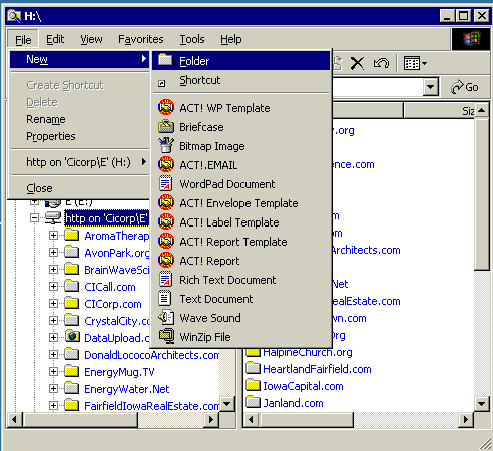Click file list horizontal scroll-left arrow

coord(252,419)
